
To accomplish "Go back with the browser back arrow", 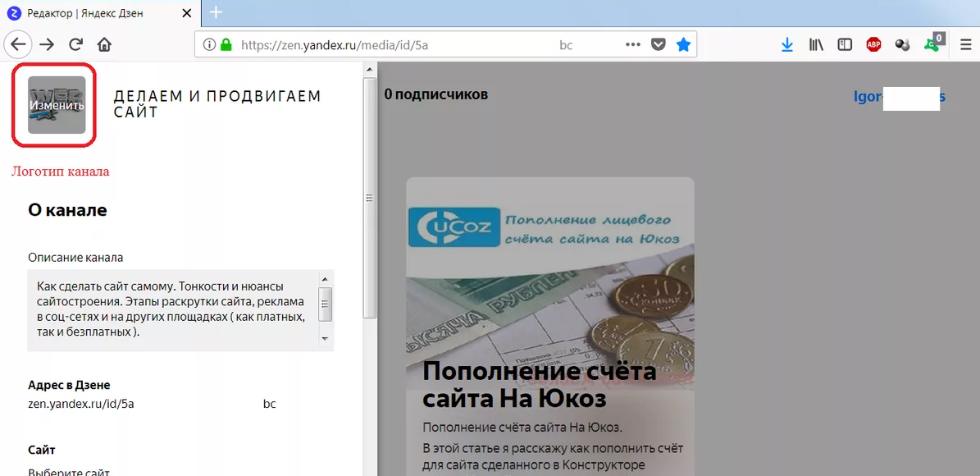I will 18,44.
